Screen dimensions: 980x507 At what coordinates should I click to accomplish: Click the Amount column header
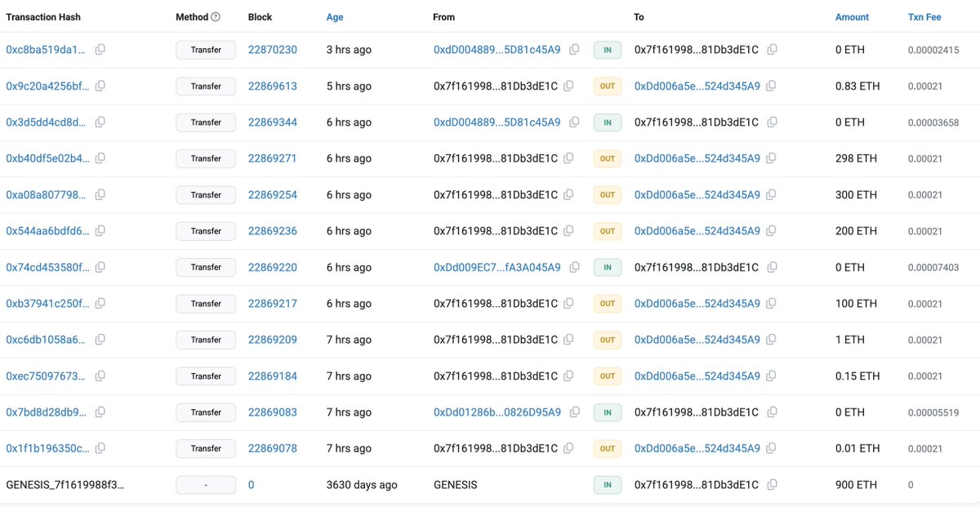852,17
